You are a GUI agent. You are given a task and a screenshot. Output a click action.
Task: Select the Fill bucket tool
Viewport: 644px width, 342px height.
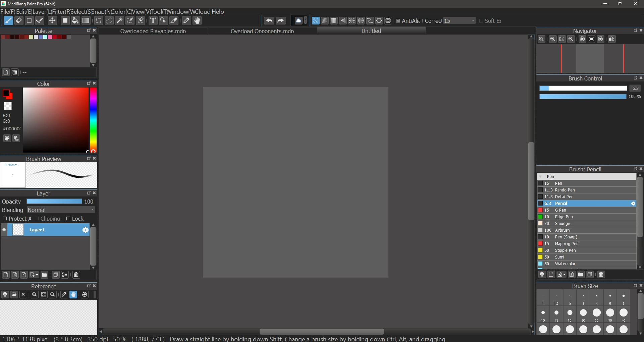(x=75, y=20)
